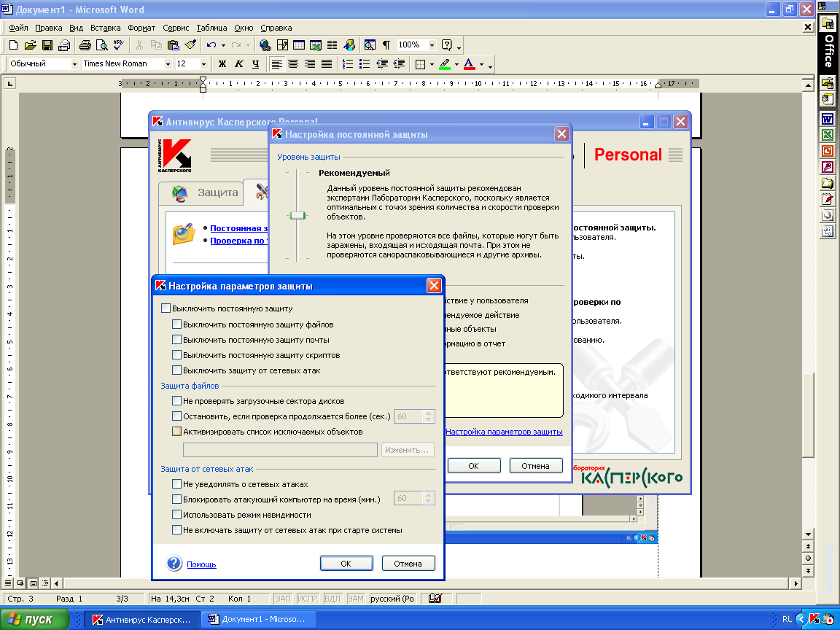Open the zoom 100% dropdown

tap(432, 45)
